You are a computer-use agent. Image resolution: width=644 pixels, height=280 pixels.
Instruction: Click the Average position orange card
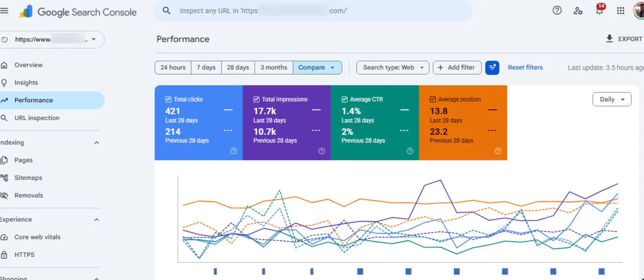tap(463, 123)
